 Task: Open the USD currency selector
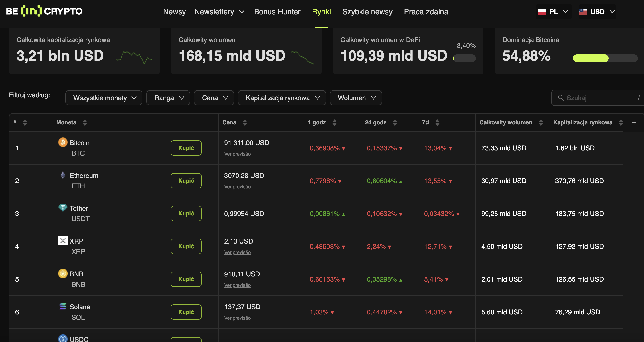597,11
